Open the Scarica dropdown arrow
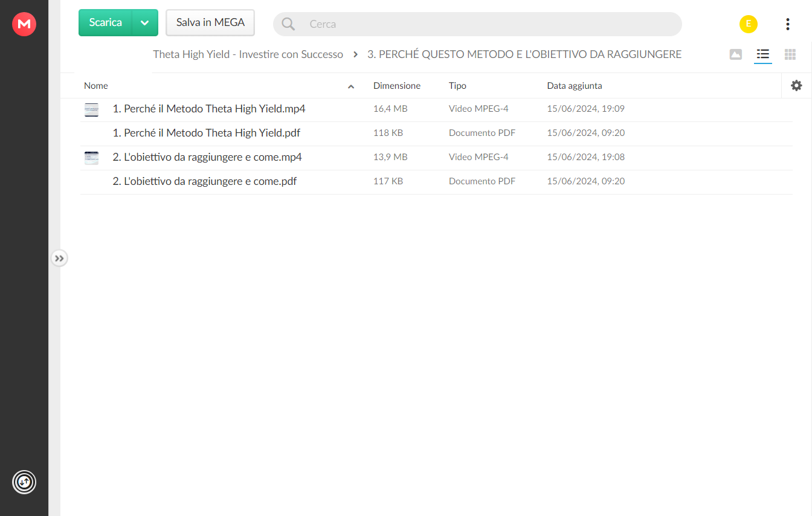This screenshot has width=812, height=516. coord(145,22)
